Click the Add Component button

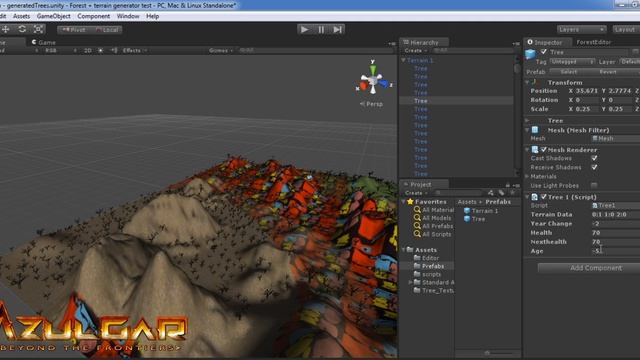coord(589,268)
